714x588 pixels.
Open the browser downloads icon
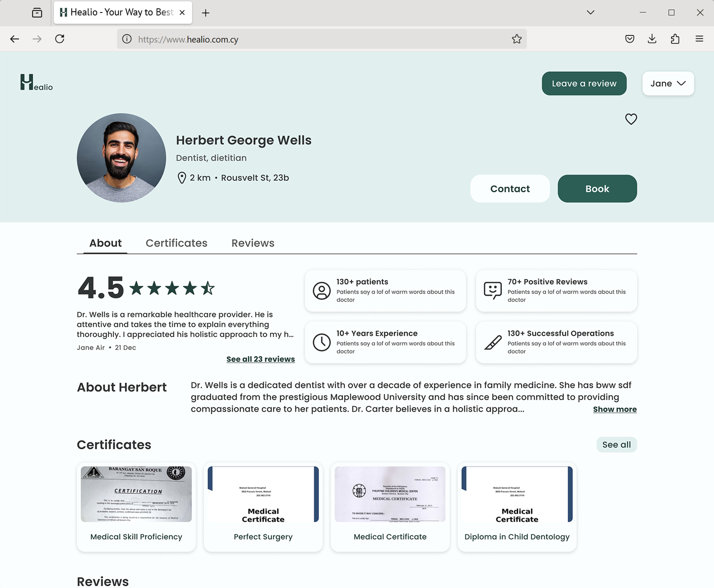click(x=652, y=39)
